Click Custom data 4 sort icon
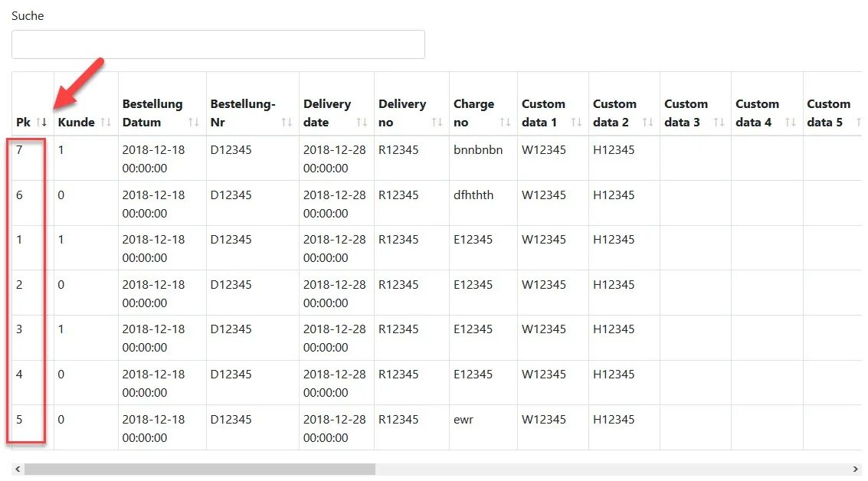868x481 pixels. pos(790,123)
